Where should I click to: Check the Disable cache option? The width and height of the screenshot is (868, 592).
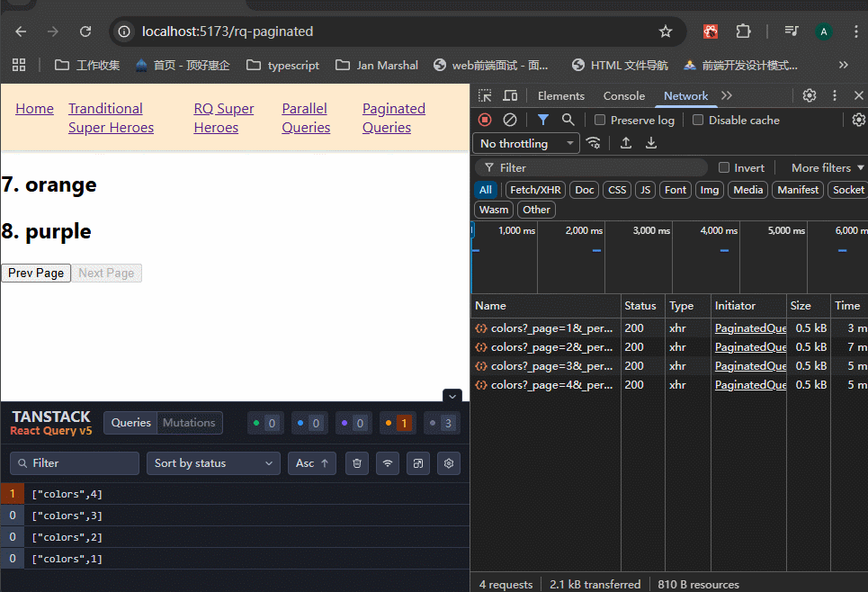coord(698,120)
